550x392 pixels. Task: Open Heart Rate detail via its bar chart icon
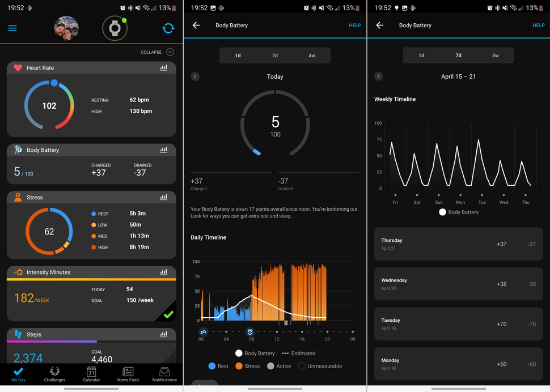[164, 67]
